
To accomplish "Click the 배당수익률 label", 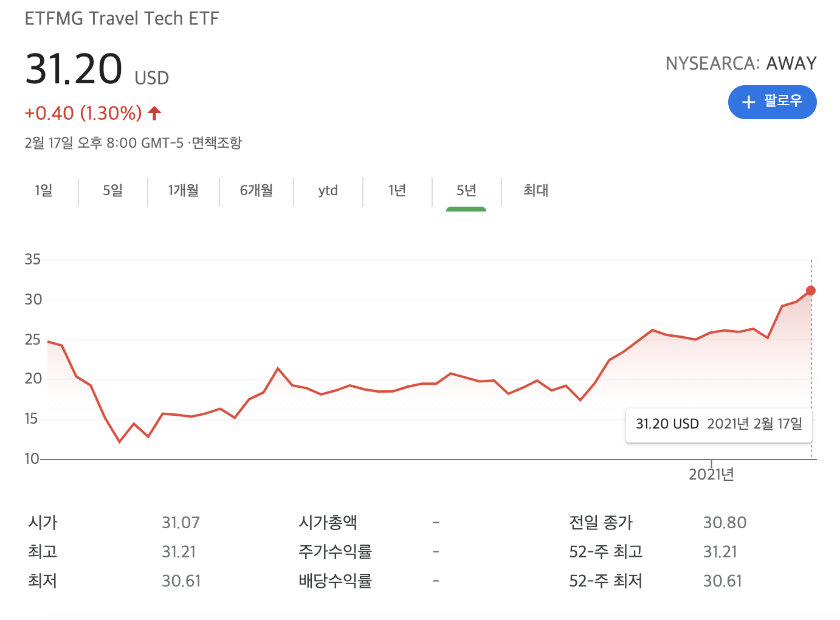I will 335,581.
